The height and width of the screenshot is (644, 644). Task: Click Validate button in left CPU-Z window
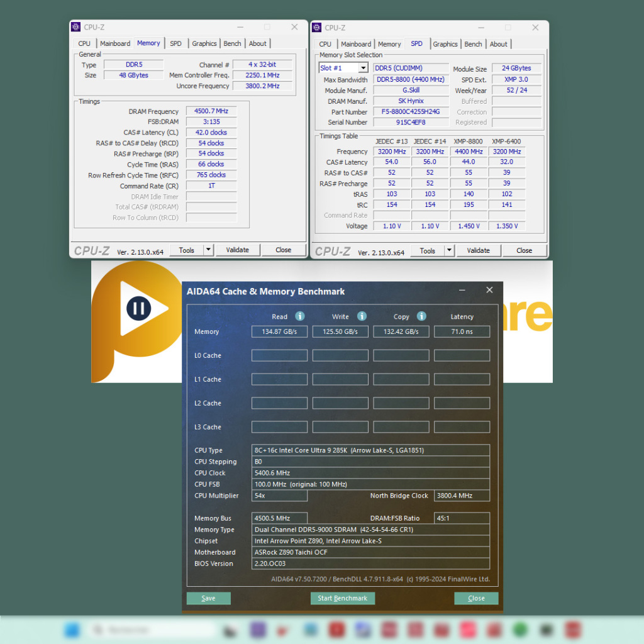click(237, 250)
